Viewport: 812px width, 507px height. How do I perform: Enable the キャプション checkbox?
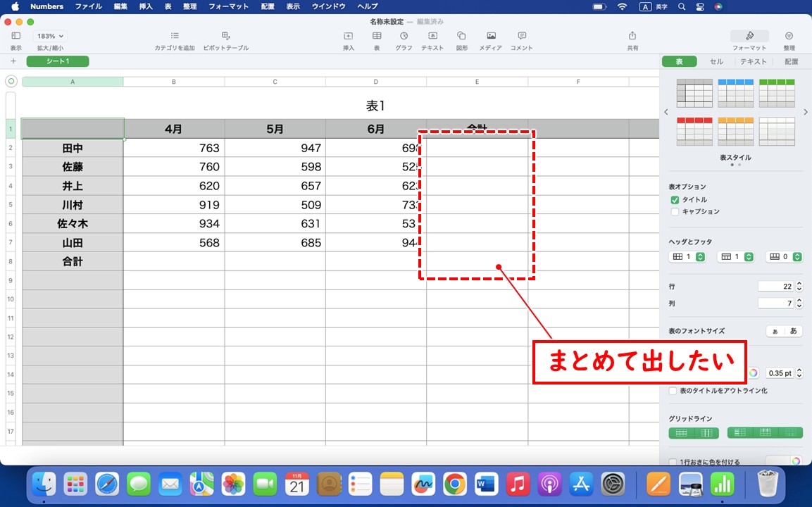click(674, 211)
